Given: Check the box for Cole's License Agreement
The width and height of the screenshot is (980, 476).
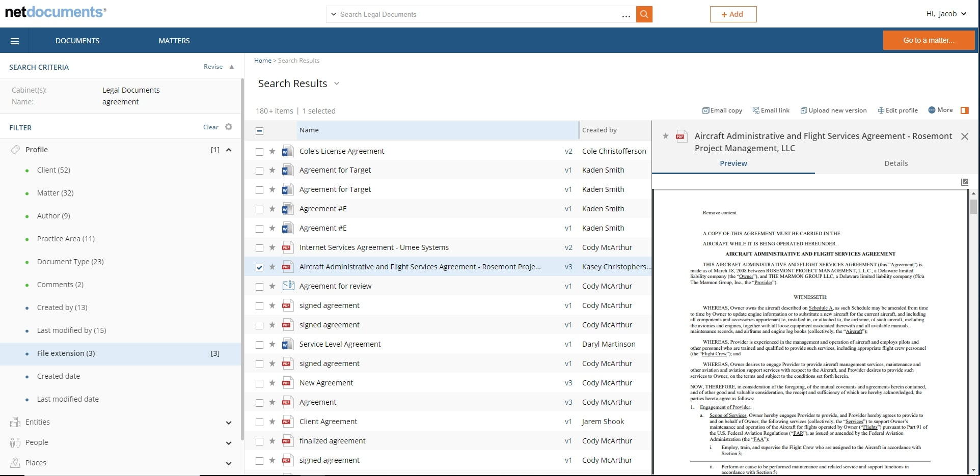Looking at the screenshot, I should tap(260, 151).
